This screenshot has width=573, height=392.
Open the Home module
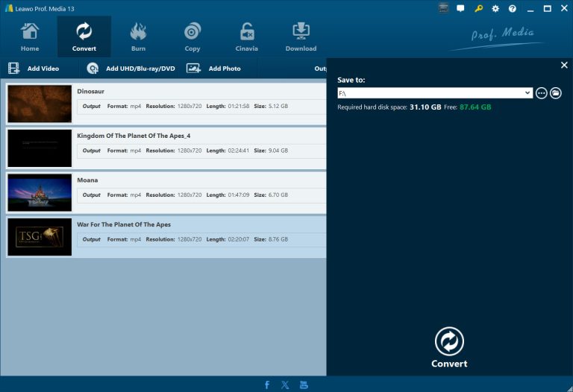30,37
